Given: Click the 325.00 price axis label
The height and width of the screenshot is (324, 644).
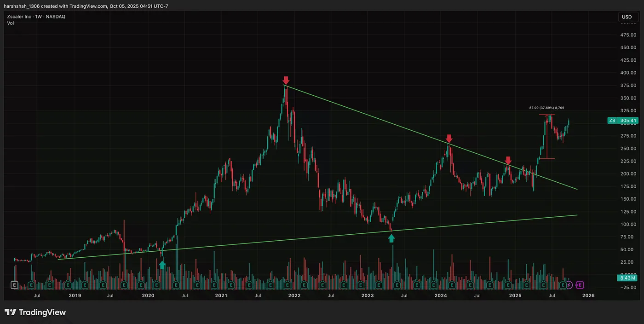Looking at the screenshot, I should point(628,110).
